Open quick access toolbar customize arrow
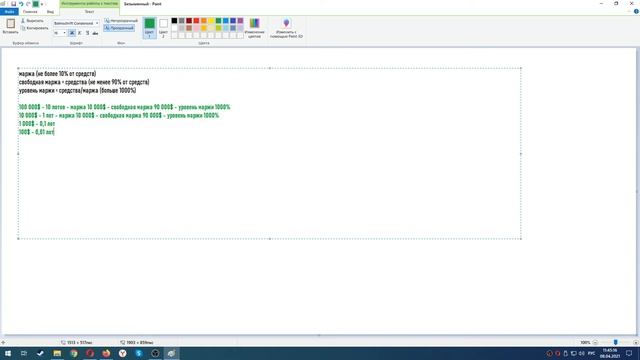 [x=42, y=4]
